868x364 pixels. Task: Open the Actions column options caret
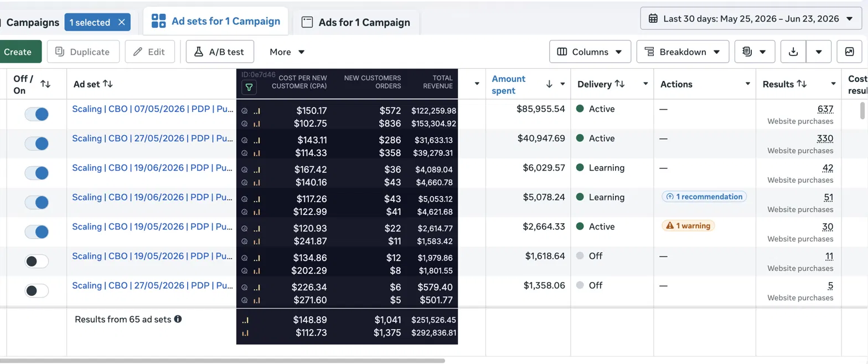pos(748,84)
